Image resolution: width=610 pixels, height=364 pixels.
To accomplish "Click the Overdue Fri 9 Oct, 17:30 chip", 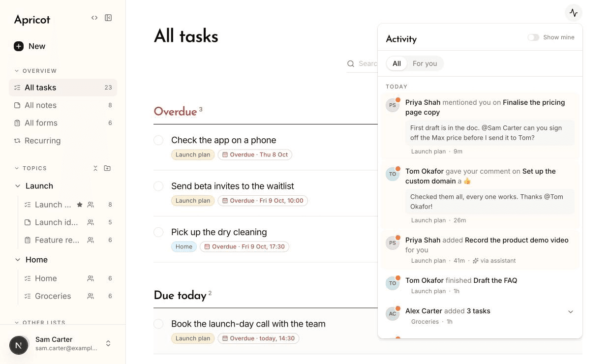I will (244, 247).
